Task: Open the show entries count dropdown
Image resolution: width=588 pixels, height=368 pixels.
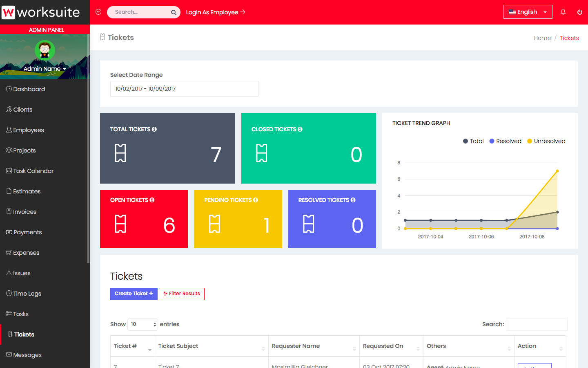Action: [143, 324]
